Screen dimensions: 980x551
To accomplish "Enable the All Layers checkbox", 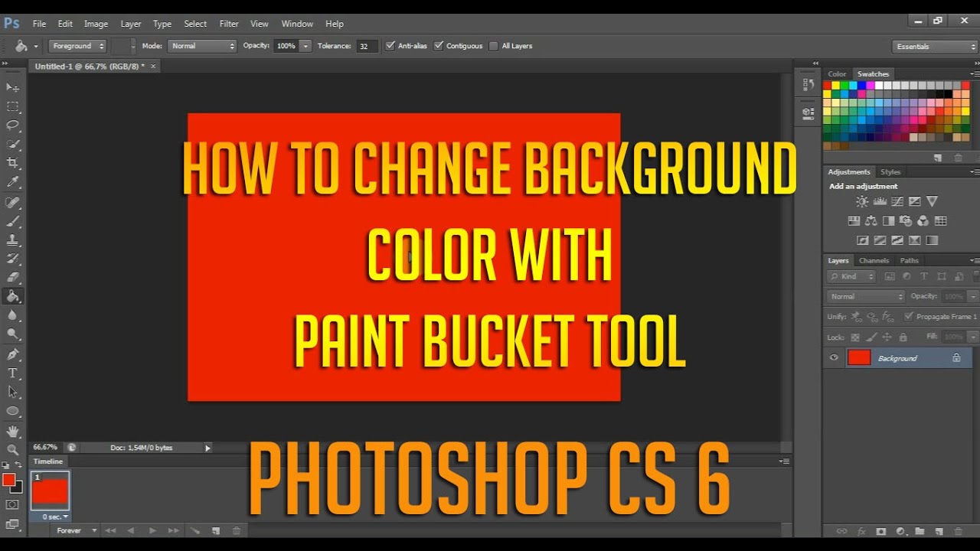I will pyautogui.click(x=493, y=46).
